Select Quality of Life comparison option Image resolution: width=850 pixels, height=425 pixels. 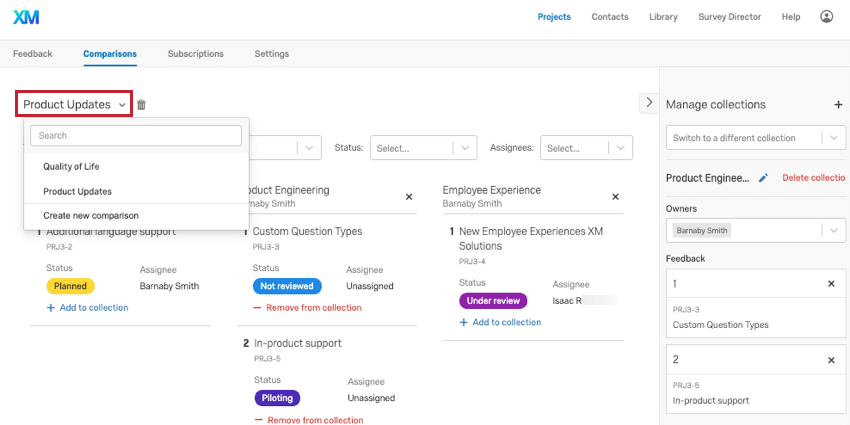[71, 166]
